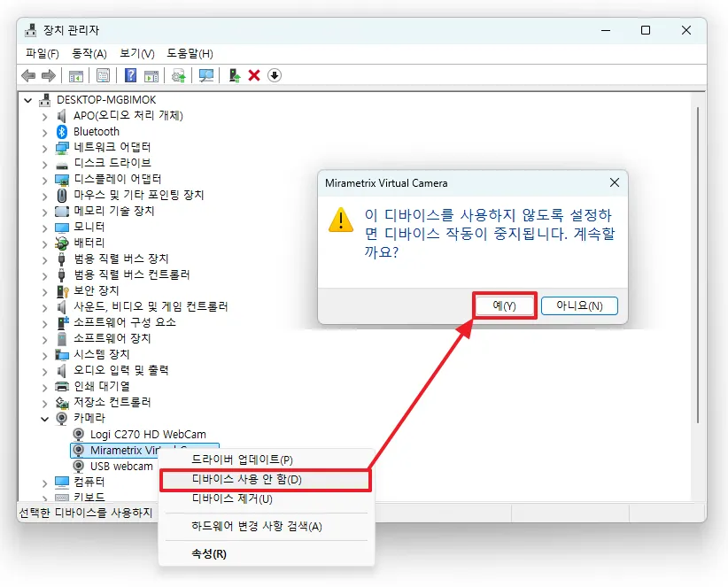Screen dimensions: 728x587
Task: Click the show/hide console tree toolbar icon
Action: (75, 75)
